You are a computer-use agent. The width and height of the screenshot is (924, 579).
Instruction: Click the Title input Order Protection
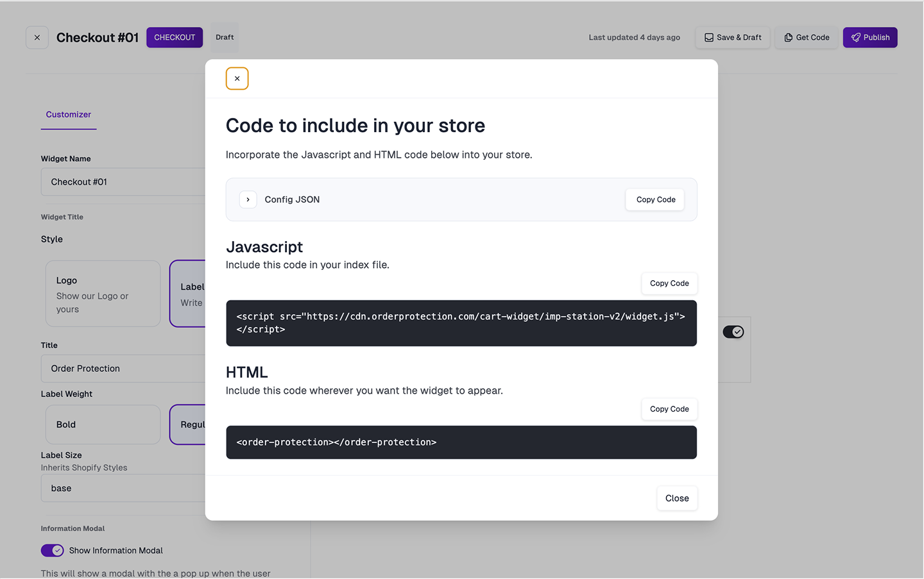click(123, 369)
